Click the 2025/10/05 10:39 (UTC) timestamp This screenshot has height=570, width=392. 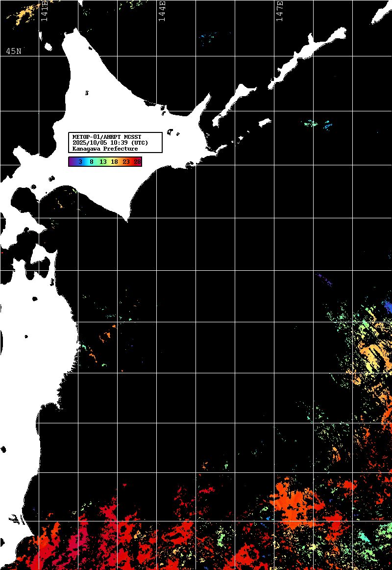[x=110, y=143]
